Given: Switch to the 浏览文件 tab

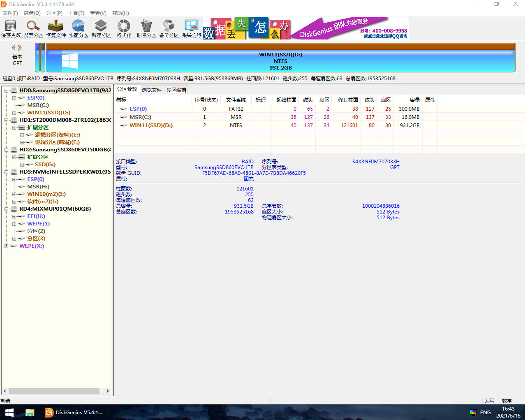Looking at the screenshot, I should point(152,90).
